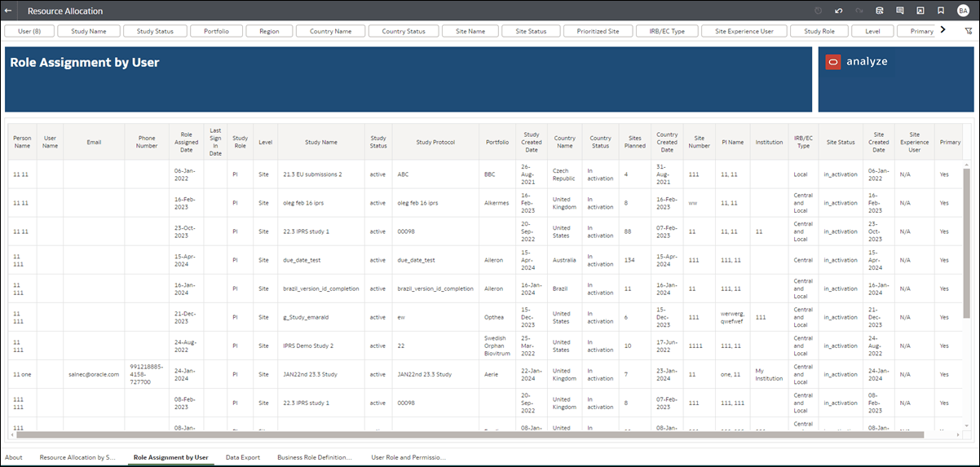Click the auto-refresh clock icon in header
980x467 pixels.
click(819, 11)
